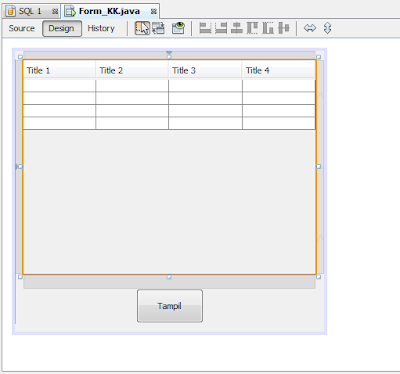Click the vertical scrollbar of the table pane
Viewport: 400px width, 374px height.
pyautogui.click(x=320, y=167)
